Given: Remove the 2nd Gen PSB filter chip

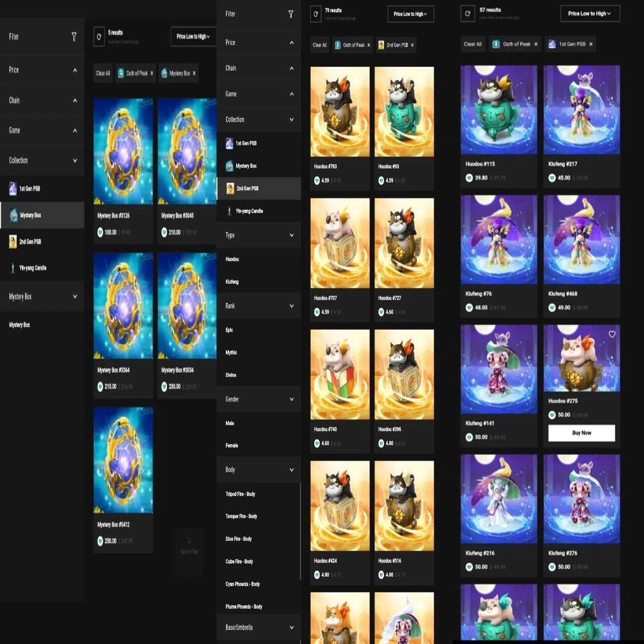Looking at the screenshot, I should click(413, 45).
